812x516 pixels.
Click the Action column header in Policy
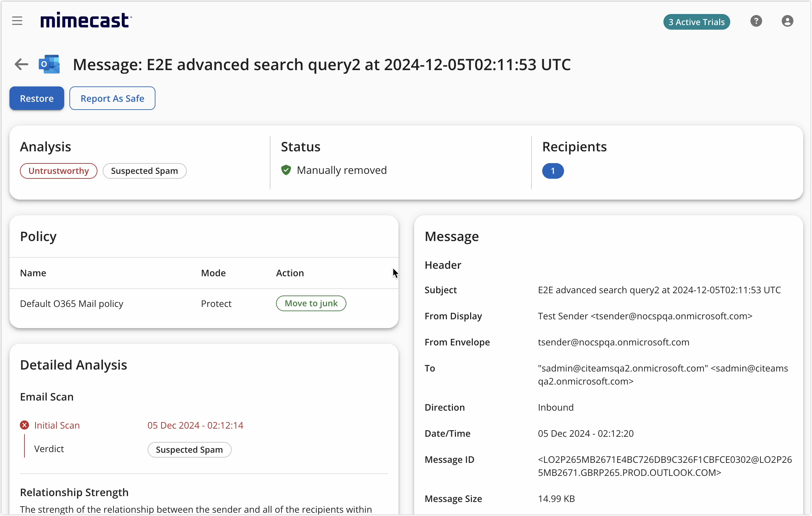(x=290, y=273)
